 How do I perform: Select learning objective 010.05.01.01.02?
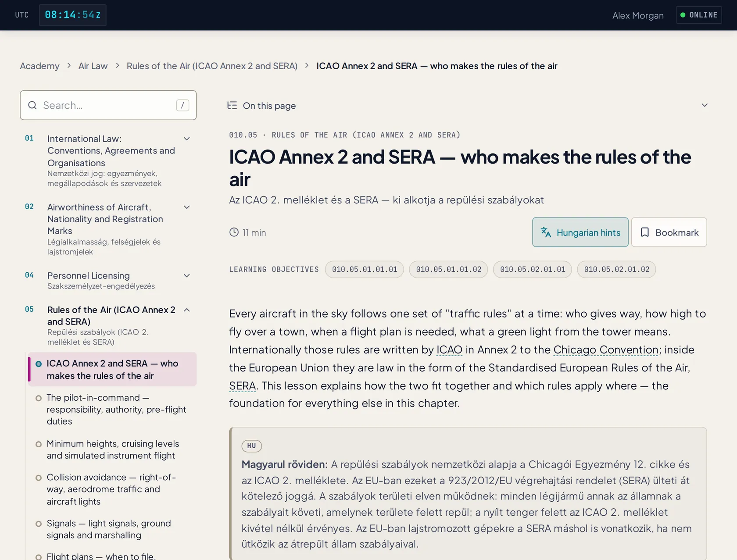pos(448,269)
